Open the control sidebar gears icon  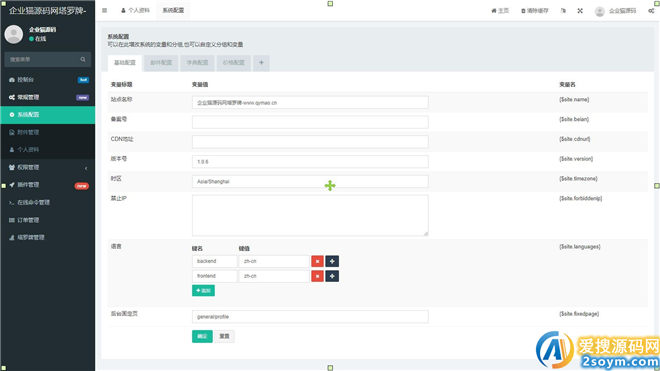click(x=652, y=11)
